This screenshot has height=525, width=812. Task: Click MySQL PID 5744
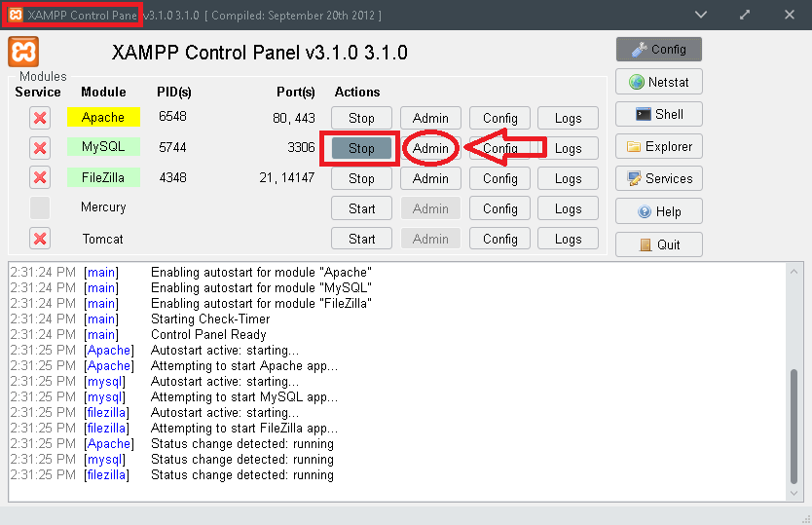[x=172, y=147]
